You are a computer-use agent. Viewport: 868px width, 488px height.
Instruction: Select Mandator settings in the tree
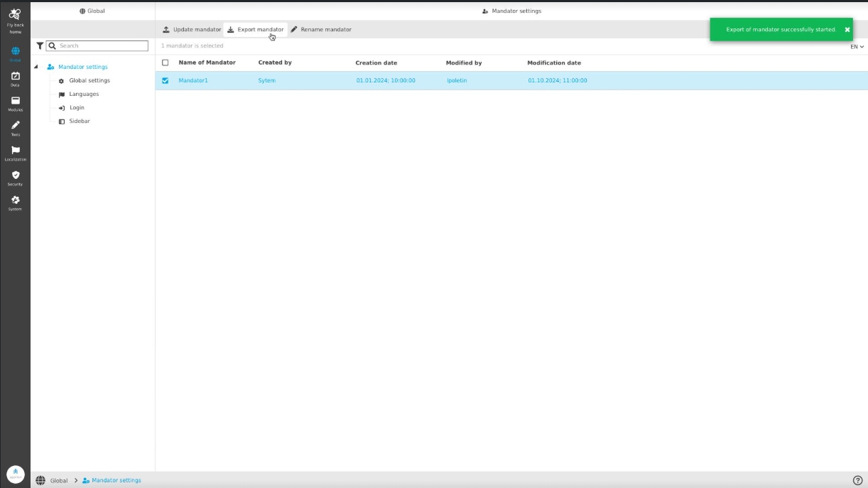point(83,67)
